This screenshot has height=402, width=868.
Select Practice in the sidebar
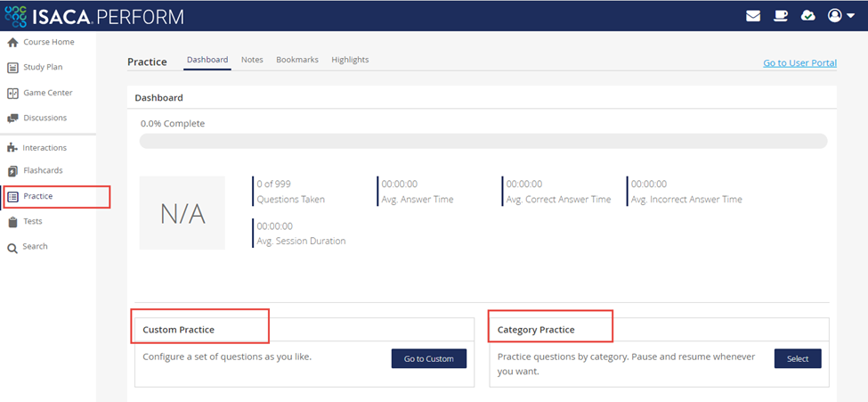coord(37,196)
